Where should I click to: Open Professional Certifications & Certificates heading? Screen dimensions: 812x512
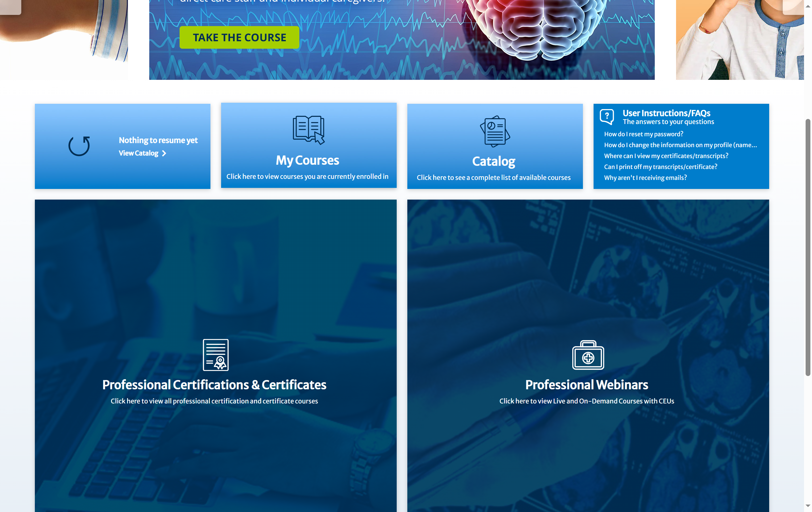214,385
